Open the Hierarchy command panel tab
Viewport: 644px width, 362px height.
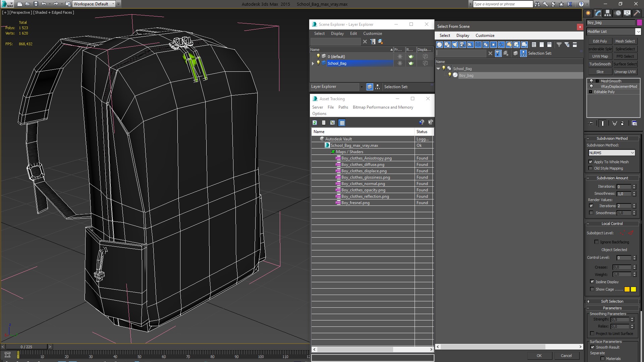608,13
